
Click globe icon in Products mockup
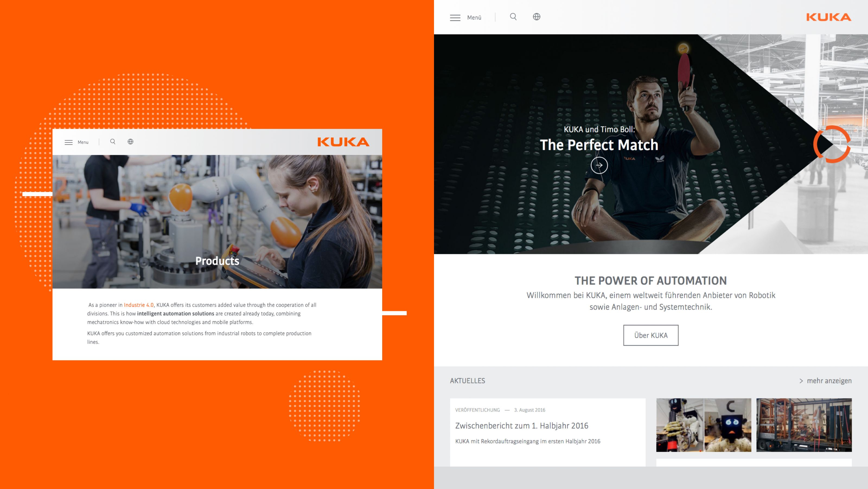click(x=130, y=142)
